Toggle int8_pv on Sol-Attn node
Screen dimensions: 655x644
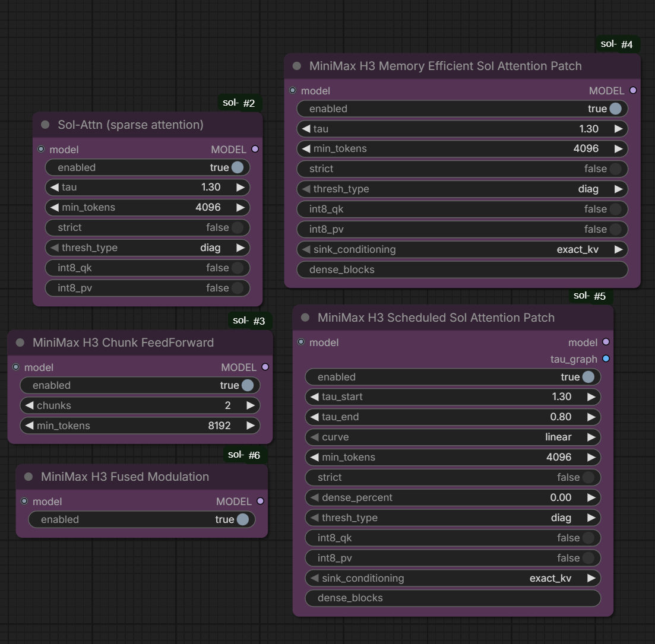click(x=147, y=288)
